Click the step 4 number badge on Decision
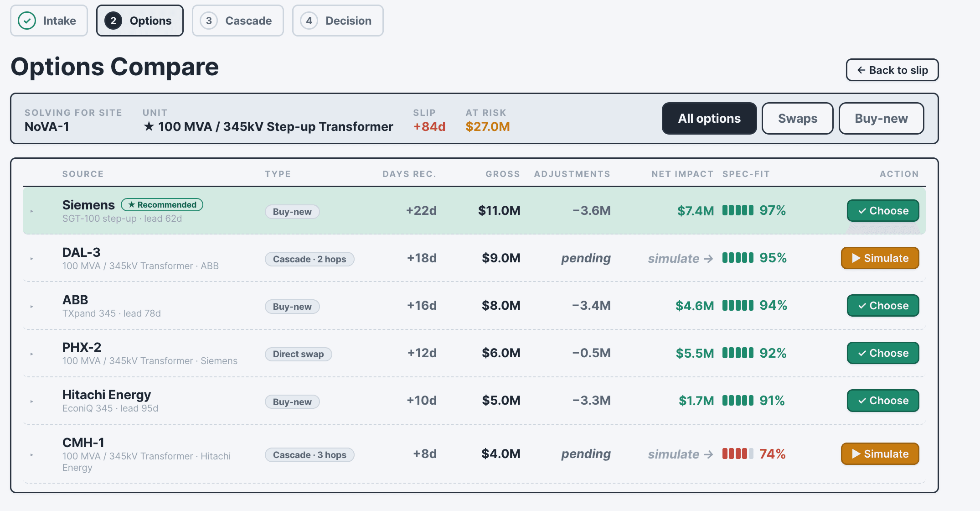Screen dimensions: 980x511 click(309, 21)
